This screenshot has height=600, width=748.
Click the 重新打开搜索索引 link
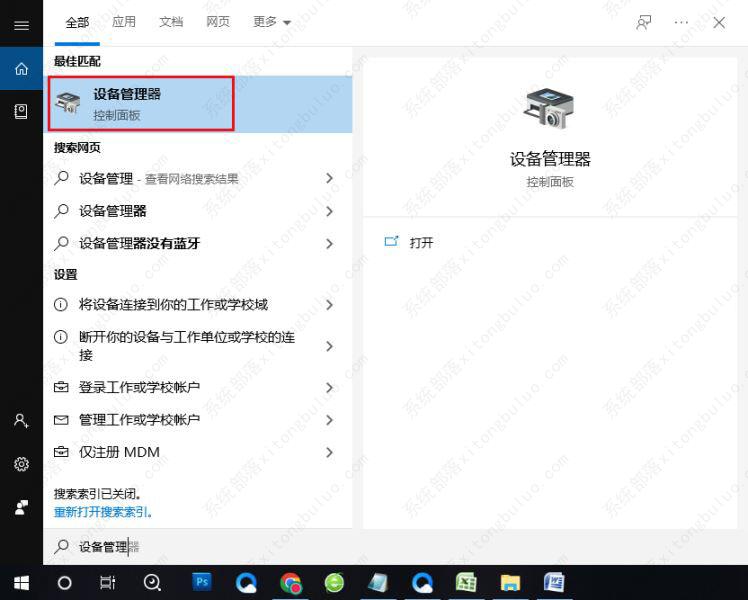point(103,512)
